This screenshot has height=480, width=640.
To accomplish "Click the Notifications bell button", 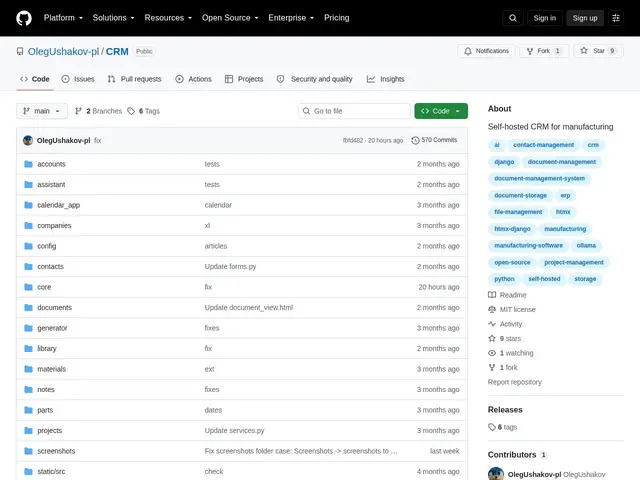I will [x=486, y=51].
